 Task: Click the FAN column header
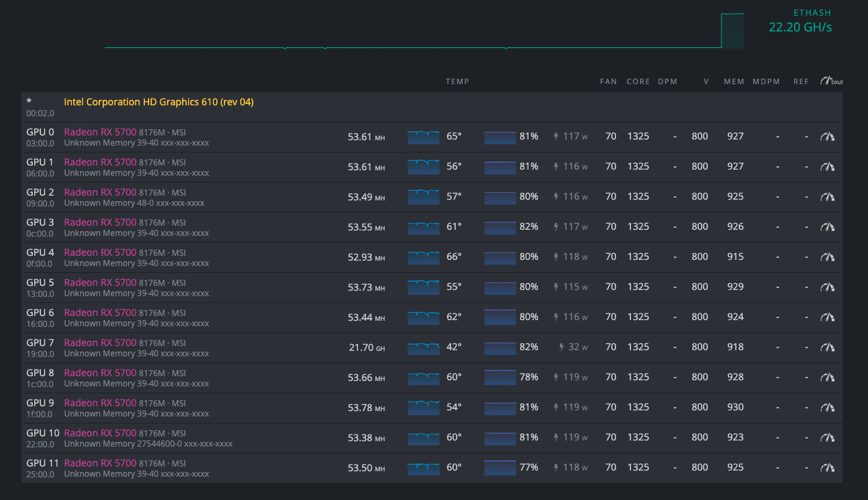[x=608, y=81]
